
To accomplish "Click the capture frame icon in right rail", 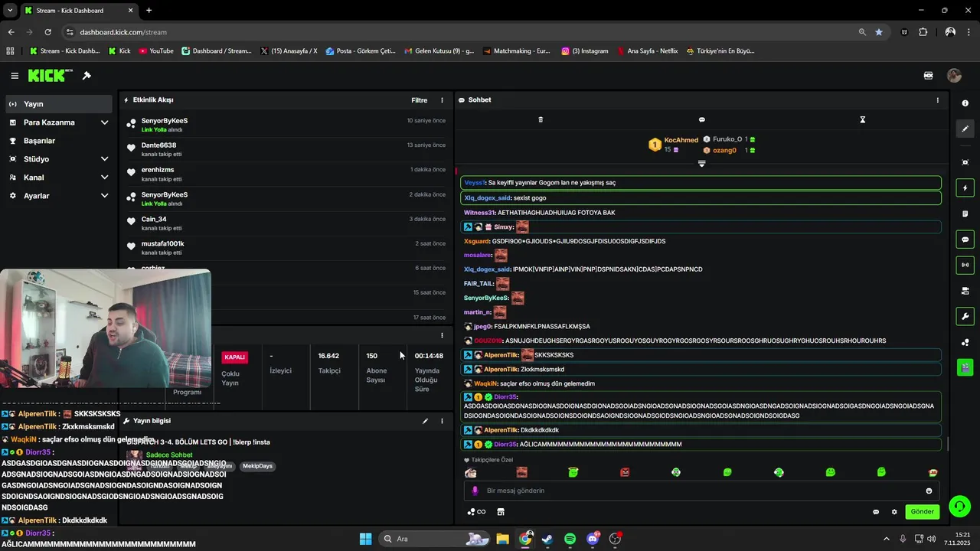I will 965,162.
